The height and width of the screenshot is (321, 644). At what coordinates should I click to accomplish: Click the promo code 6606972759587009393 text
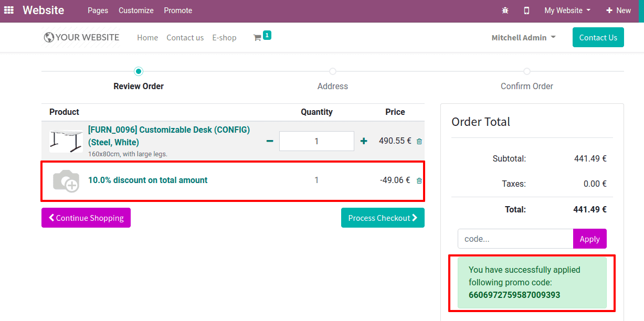click(x=514, y=295)
